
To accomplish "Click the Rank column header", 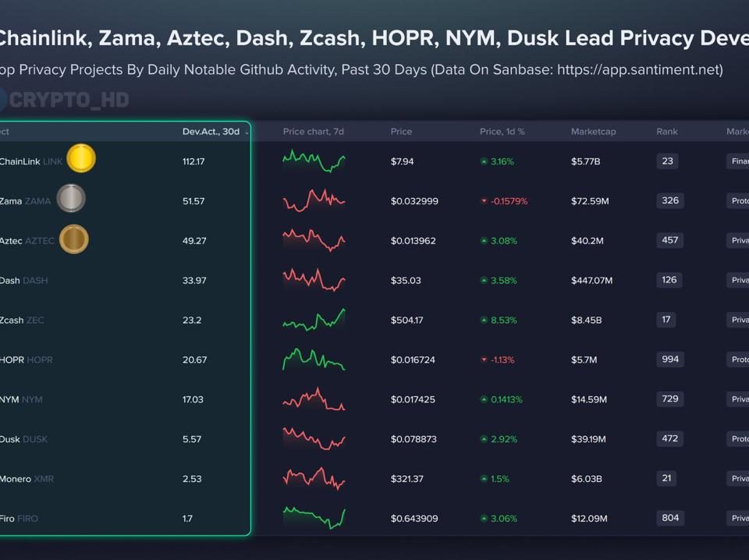I will (x=667, y=131).
